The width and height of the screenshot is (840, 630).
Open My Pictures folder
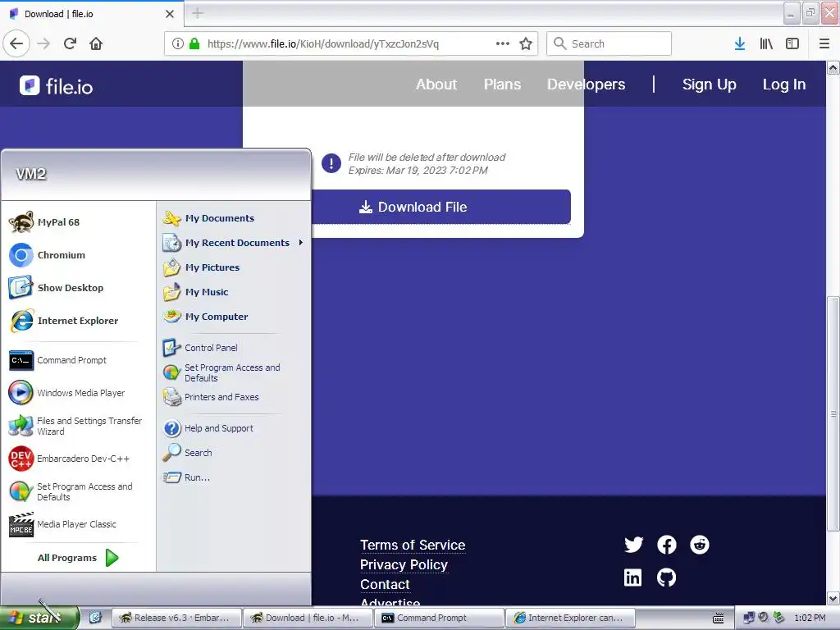pyautogui.click(x=201, y=267)
